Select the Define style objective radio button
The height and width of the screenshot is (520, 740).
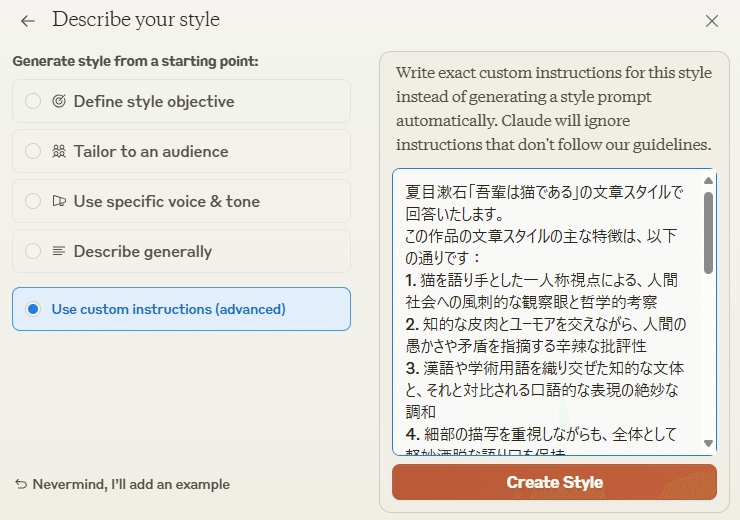(x=33, y=101)
